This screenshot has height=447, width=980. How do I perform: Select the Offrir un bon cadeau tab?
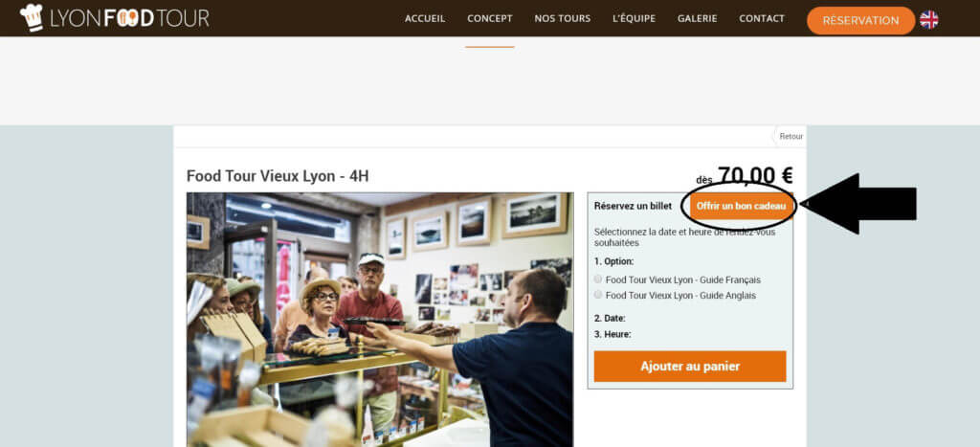coord(741,206)
